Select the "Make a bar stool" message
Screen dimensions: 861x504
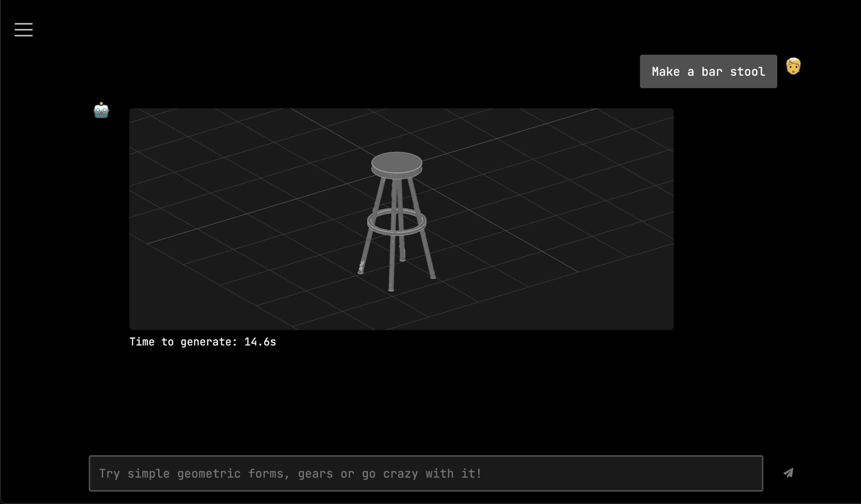(708, 71)
